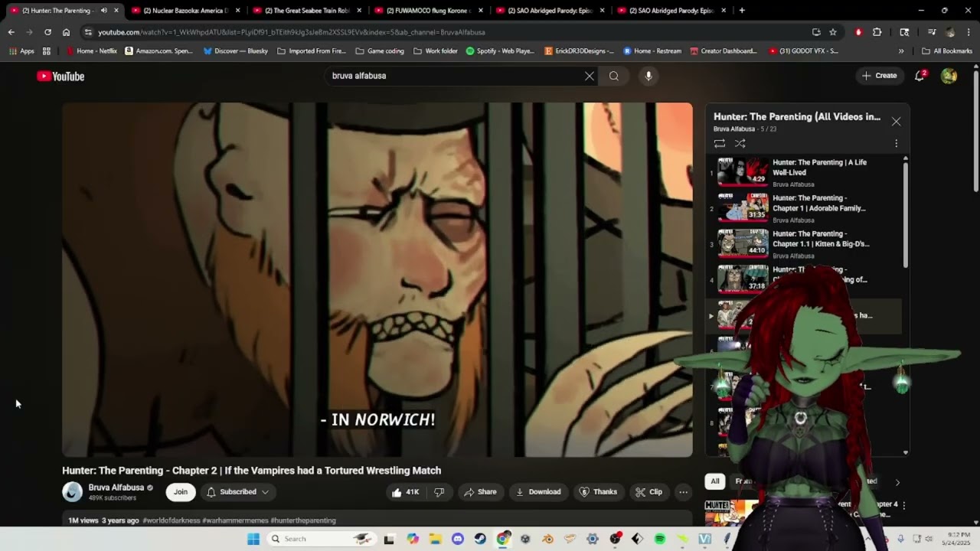Screen dimensions: 980x551
Task: Open Spotify - Web Player bookmark
Action: (x=500, y=51)
